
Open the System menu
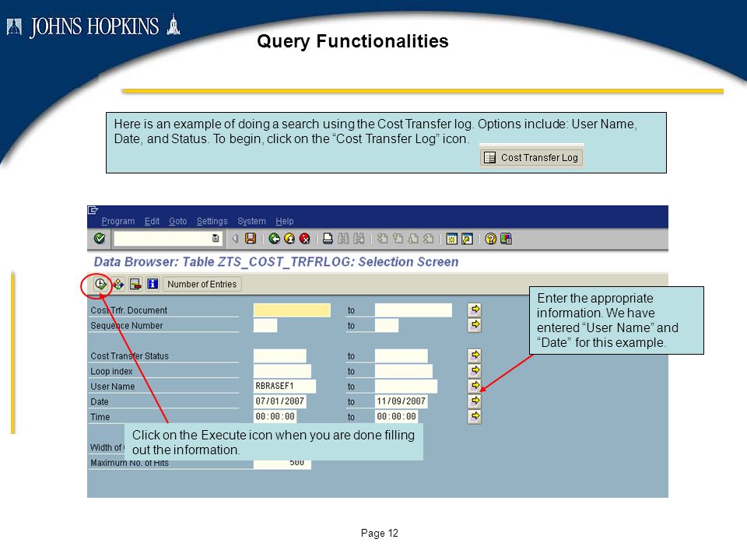coord(251,222)
